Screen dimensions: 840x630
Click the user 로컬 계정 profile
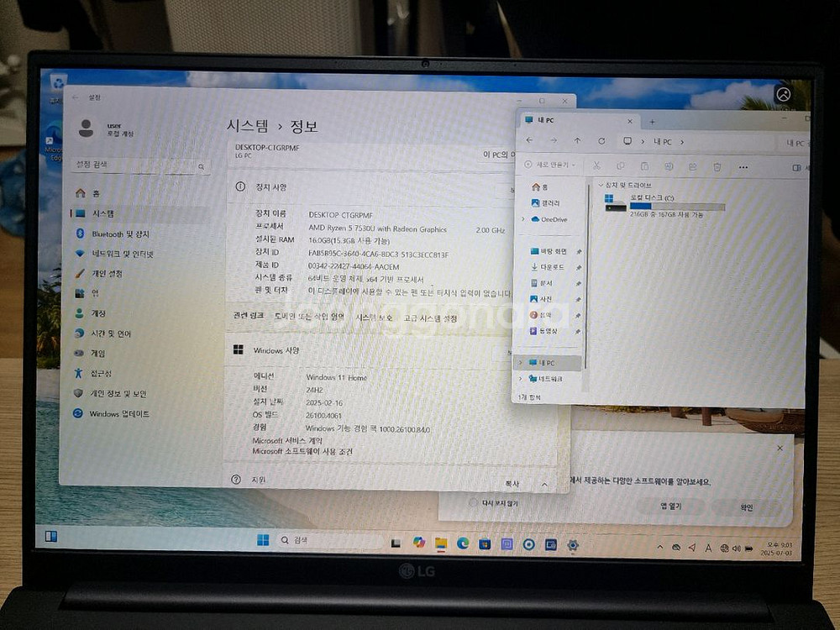(x=106, y=129)
